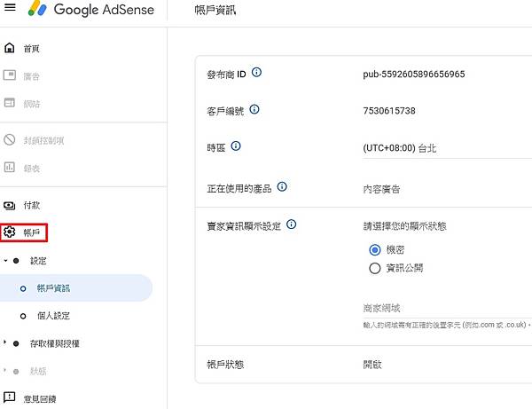This screenshot has width=532, height=409.
Task: Click the 付款 payments icon
Action: coord(10,205)
